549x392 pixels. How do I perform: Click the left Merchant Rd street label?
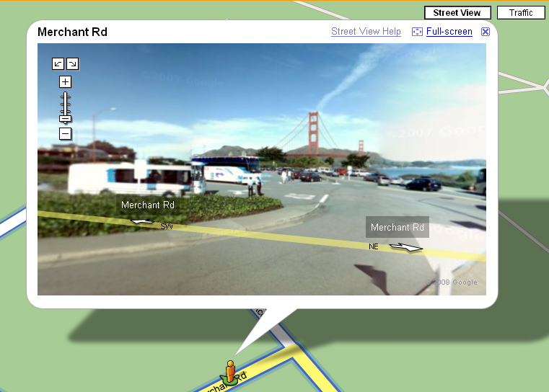pyautogui.click(x=148, y=205)
